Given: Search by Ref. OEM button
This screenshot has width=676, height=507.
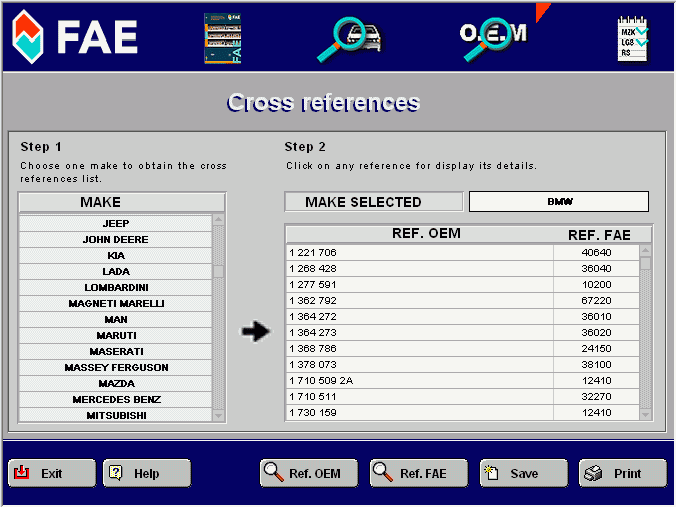Looking at the screenshot, I should point(309,473).
